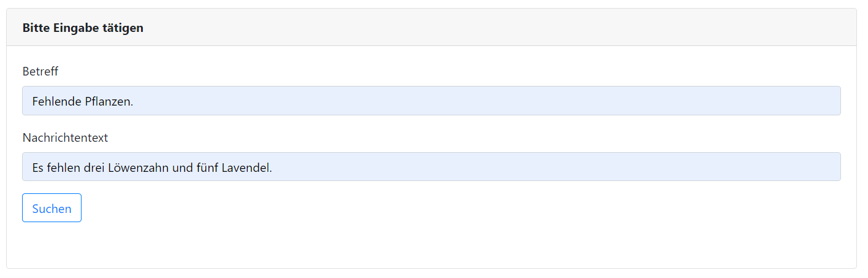Place cursor on word "Fehlende" in Betreff
The image size is (868, 278).
pyautogui.click(x=56, y=101)
